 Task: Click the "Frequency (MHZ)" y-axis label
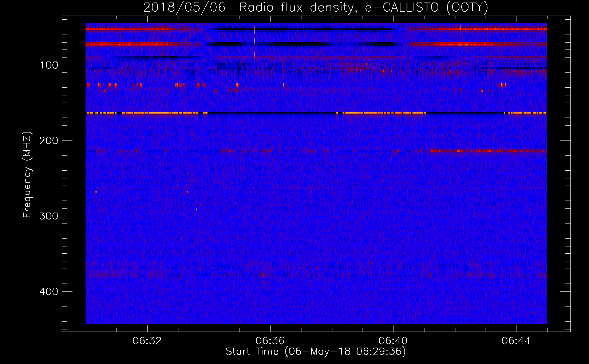coord(27,174)
